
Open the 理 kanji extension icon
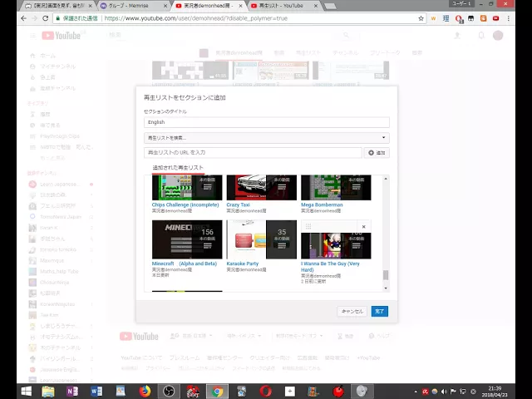click(x=446, y=18)
